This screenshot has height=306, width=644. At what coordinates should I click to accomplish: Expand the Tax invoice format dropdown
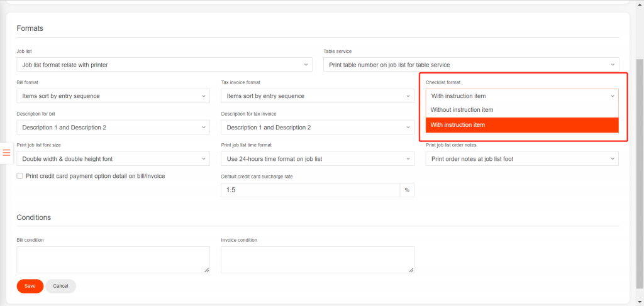click(x=317, y=96)
